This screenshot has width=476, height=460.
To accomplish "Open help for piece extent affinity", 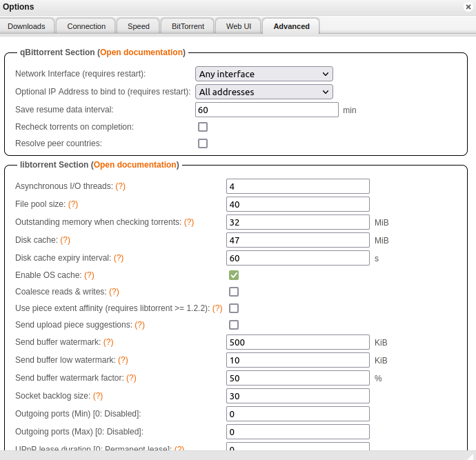I will coord(217,308).
